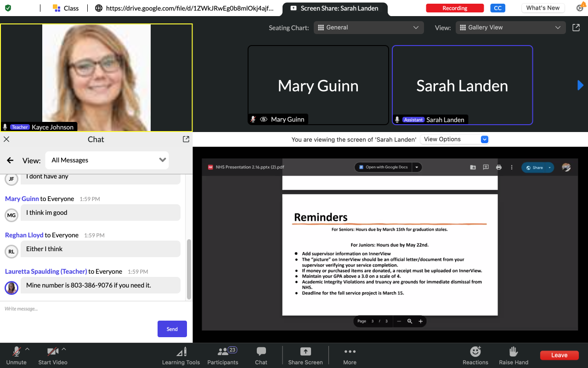This screenshot has width=588, height=368.
Task: Expand the Gallery View dropdown
Action: pos(510,28)
